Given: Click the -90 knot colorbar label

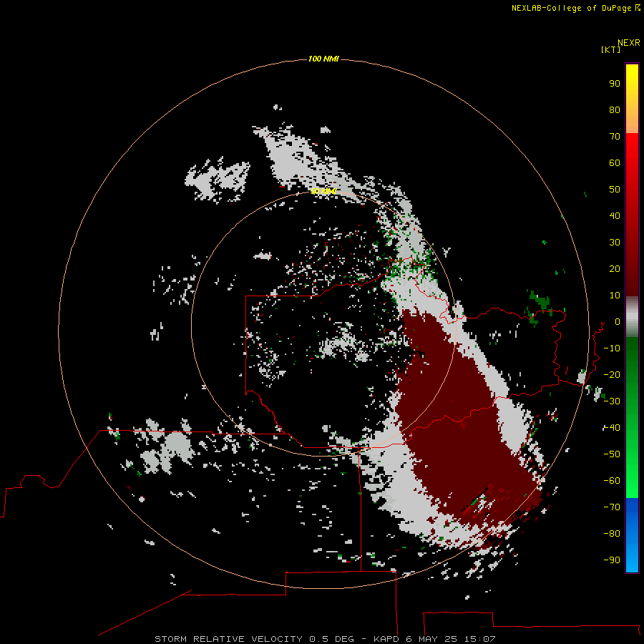Looking at the screenshot, I should pyautogui.click(x=612, y=560).
